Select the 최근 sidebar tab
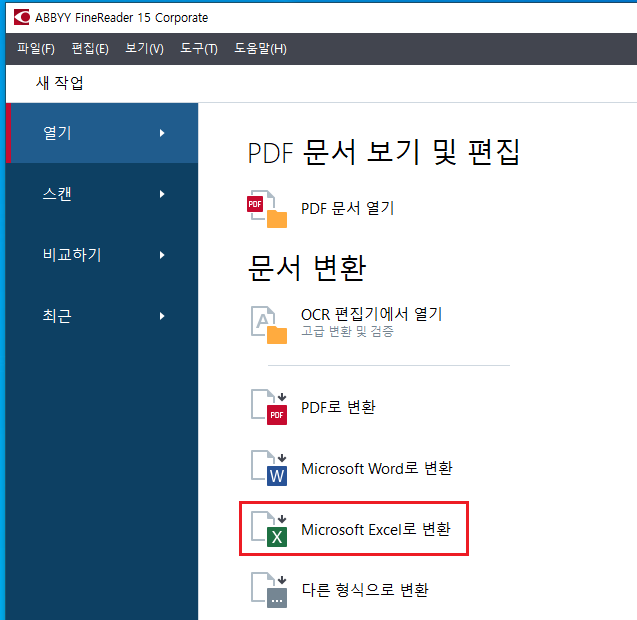Image resolution: width=637 pixels, height=620 pixels. coord(102,316)
